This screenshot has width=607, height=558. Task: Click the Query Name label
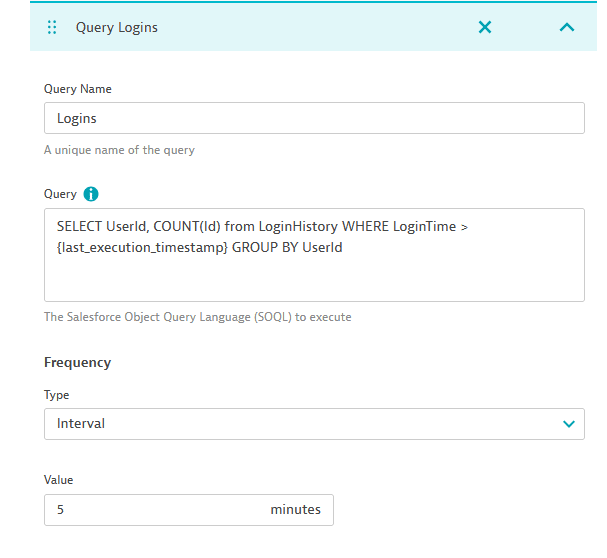point(78,89)
